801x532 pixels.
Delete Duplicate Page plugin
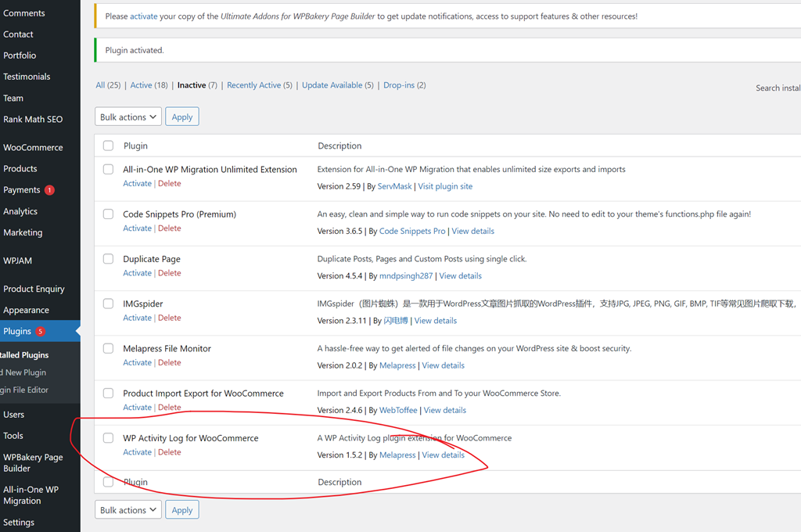pos(170,273)
